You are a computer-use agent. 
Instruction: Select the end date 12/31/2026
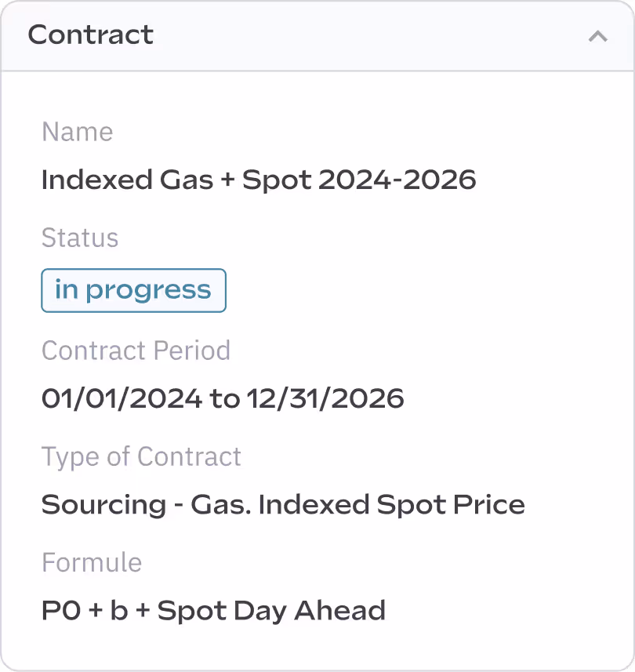[x=325, y=398]
